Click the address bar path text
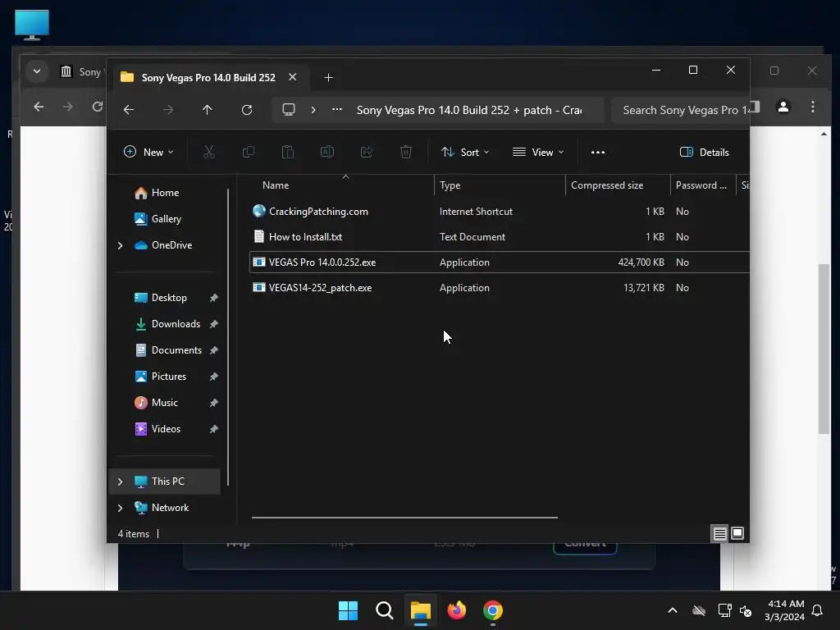The height and width of the screenshot is (630, 840). click(x=468, y=110)
